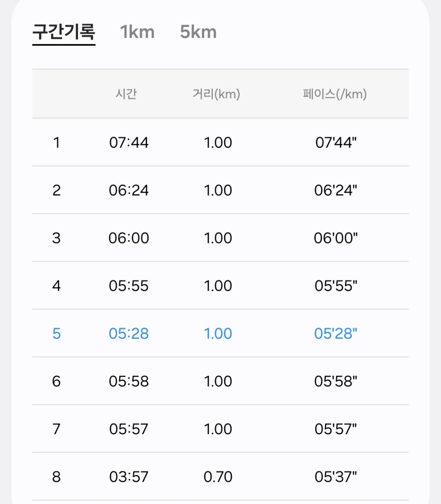This screenshot has width=441, height=504.
Task: Click the 페이스(/km) column header
Action: click(335, 94)
